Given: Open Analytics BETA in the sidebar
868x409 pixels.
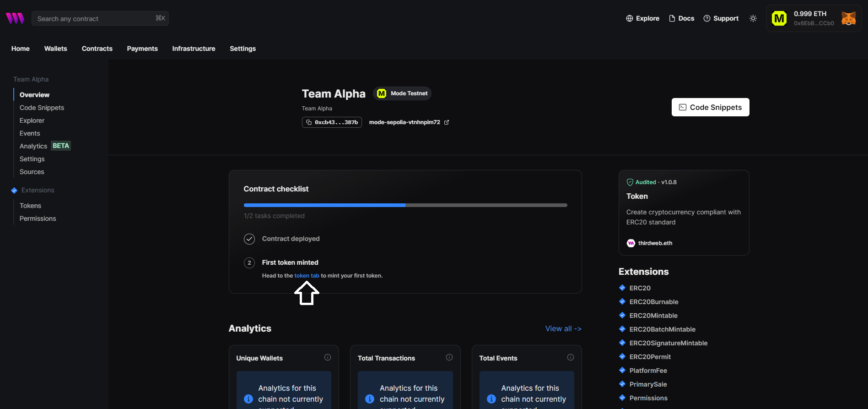Looking at the screenshot, I should coord(45,146).
